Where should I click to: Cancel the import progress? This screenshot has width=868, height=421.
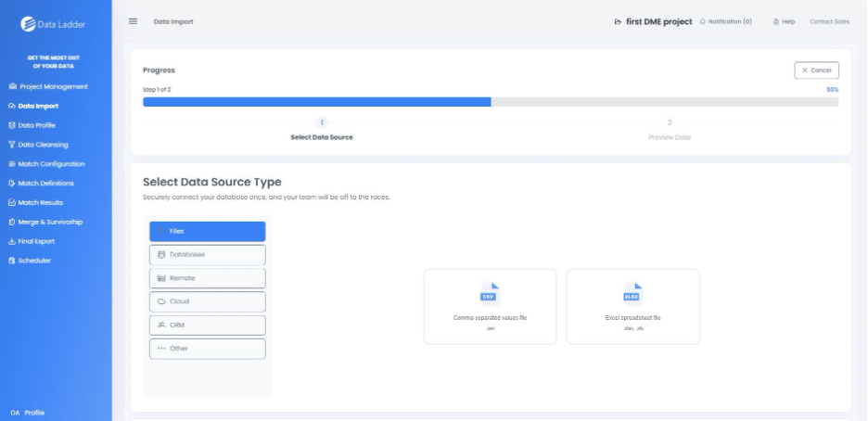point(816,70)
